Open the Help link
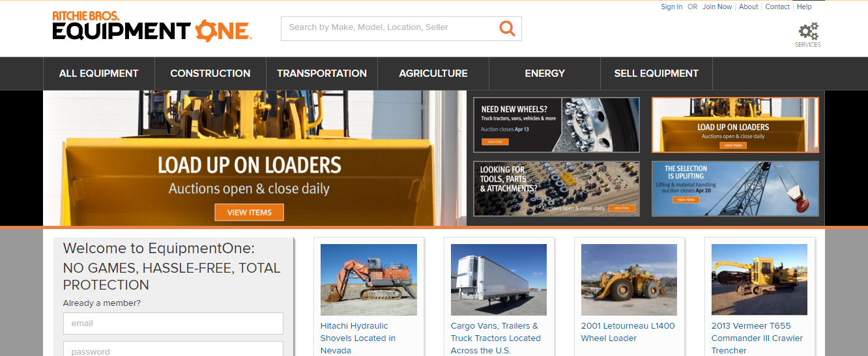This screenshot has height=356, width=868. tap(804, 7)
